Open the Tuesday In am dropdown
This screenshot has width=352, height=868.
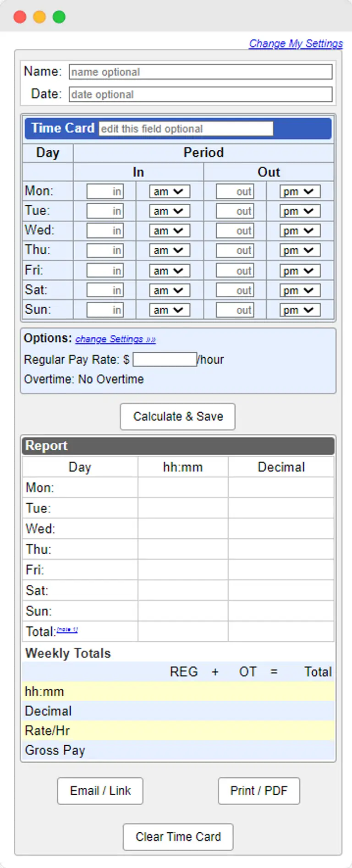coord(169,211)
